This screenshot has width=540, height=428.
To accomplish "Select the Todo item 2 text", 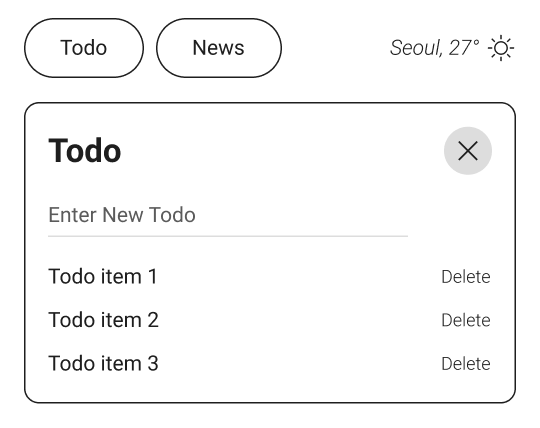I will click(103, 320).
